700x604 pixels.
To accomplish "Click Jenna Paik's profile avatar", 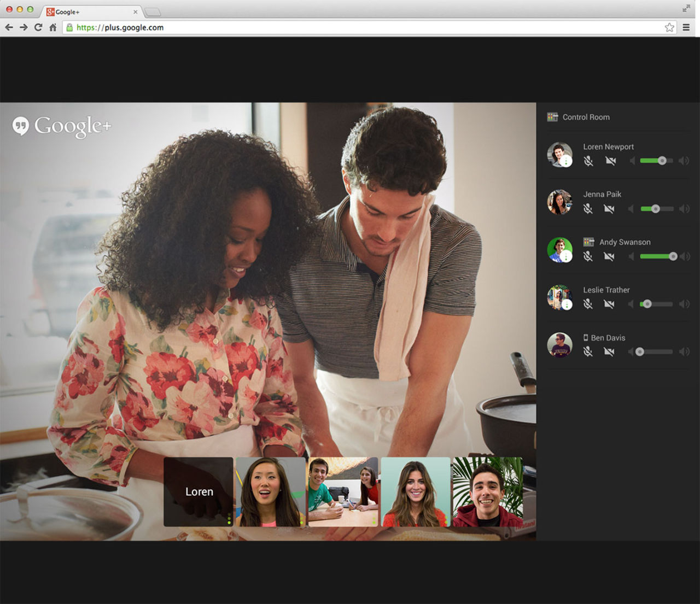I will coord(559,202).
